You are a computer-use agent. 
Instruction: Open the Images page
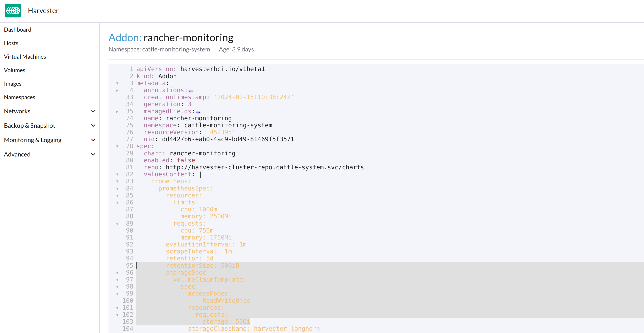point(13,83)
